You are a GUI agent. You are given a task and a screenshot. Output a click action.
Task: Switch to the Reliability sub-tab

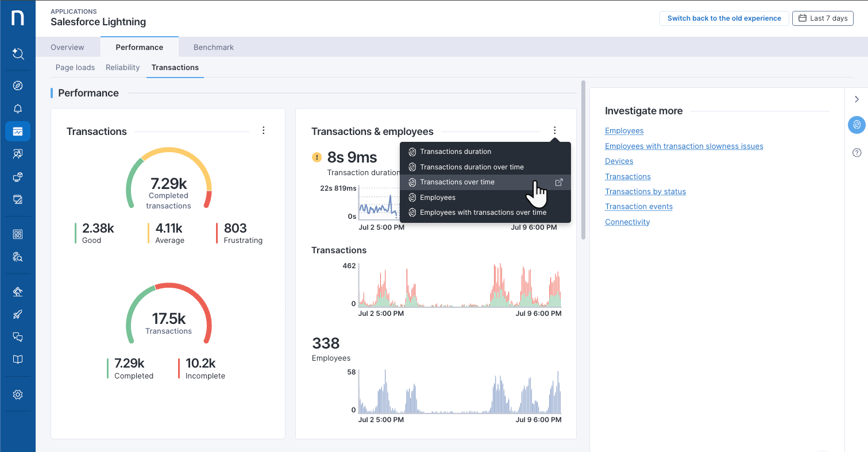pos(123,67)
